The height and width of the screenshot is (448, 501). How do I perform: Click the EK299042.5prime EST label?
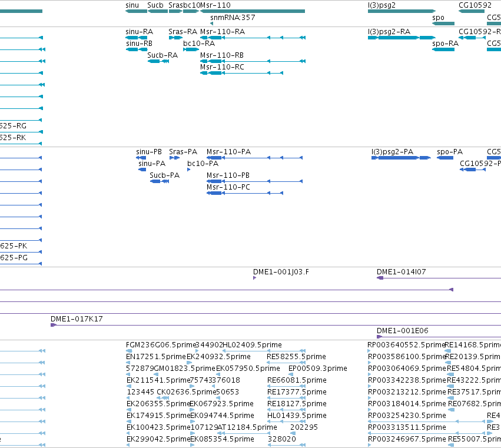click(x=158, y=439)
